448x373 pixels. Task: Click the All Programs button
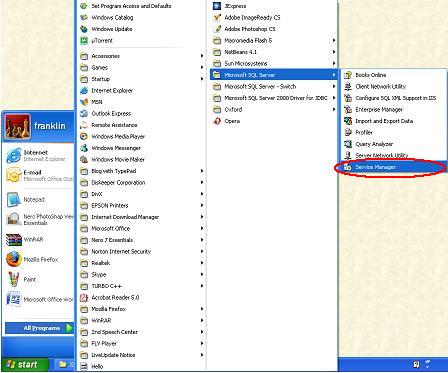point(39,328)
